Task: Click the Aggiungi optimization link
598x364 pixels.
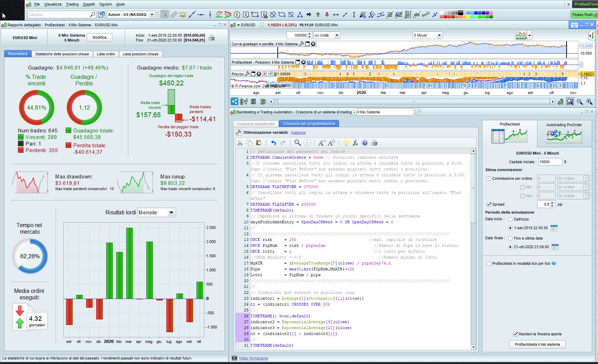Action: (298, 132)
